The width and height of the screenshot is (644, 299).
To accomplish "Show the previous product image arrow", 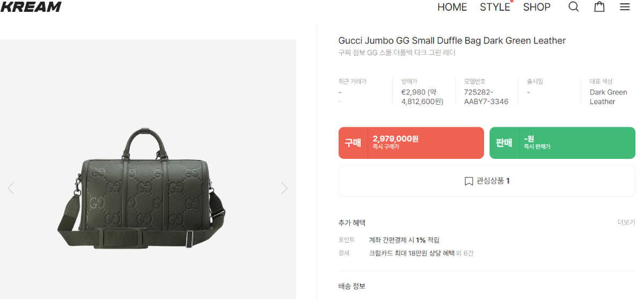I will [11, 188].
